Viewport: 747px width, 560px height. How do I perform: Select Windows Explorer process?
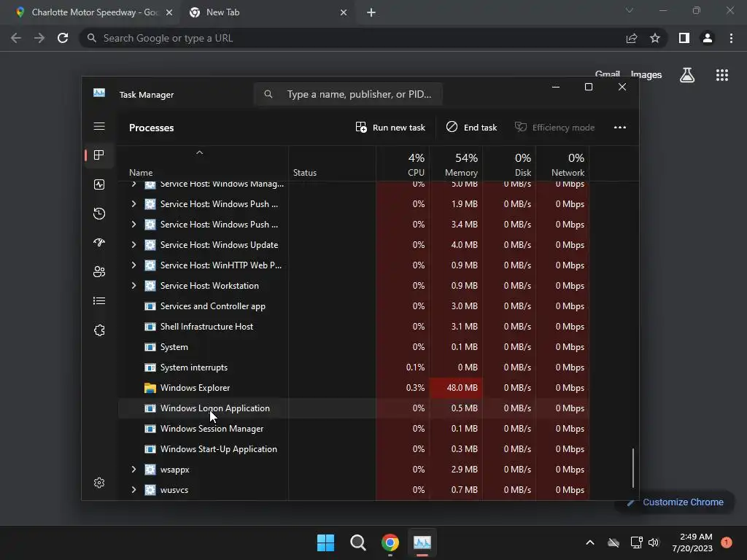354,388
